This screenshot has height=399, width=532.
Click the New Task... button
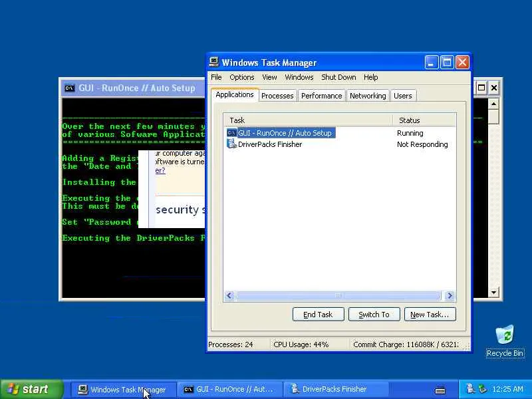click(430, 315)
